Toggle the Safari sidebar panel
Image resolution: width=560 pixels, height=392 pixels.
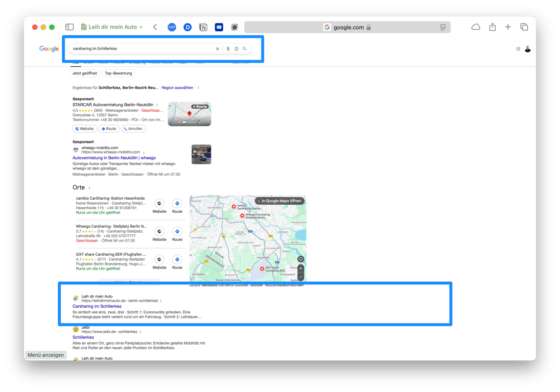69,27
